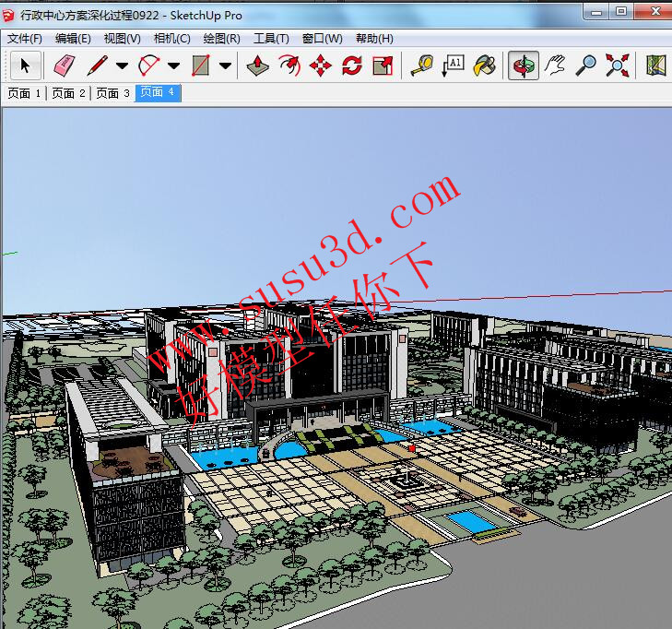Switch to scene tab 页面 1
The height and width of the screenshot is (629, 672).
tap(24, 93)
